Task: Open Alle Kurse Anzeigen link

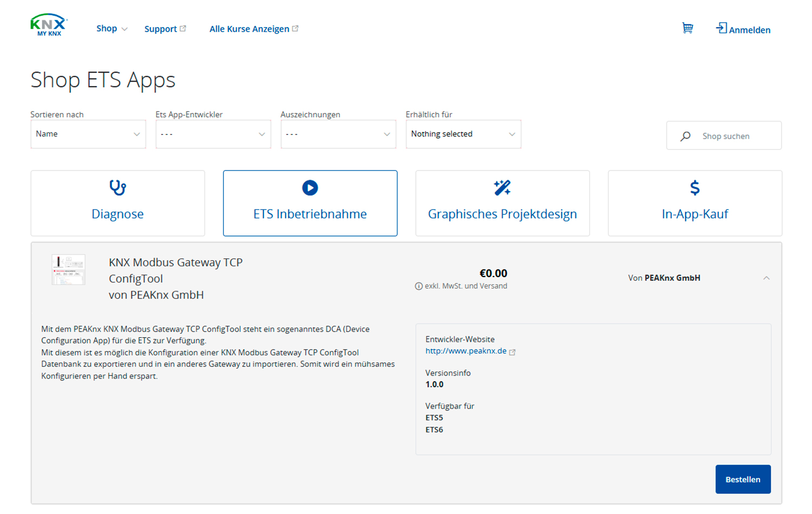Action: tap(250, 29)
